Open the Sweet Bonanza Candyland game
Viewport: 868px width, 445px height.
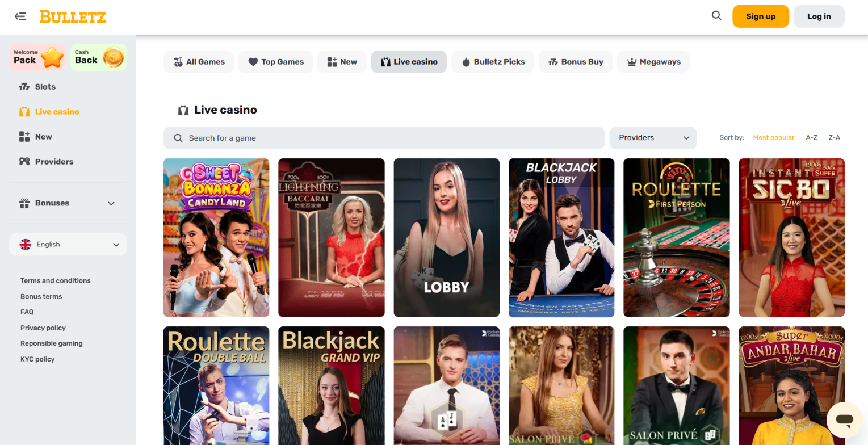click(x=216, y=237)
